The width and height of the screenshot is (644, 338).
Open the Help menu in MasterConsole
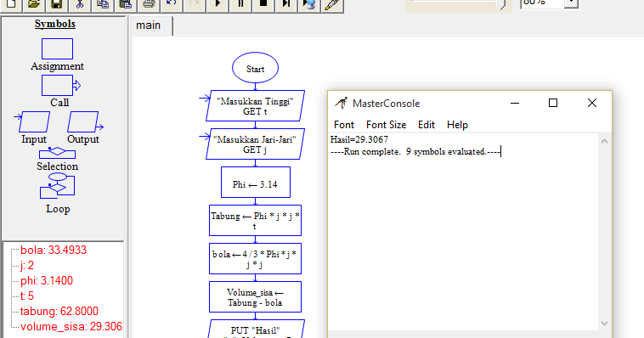pos(457,125)
